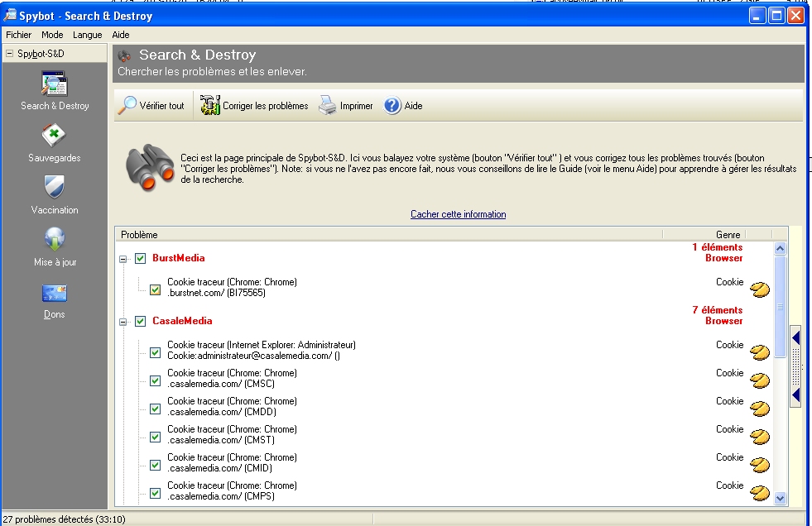Click the lower side panel arrow
The height and width of the screenshot is (526, 812).
(x=796, y=395)
